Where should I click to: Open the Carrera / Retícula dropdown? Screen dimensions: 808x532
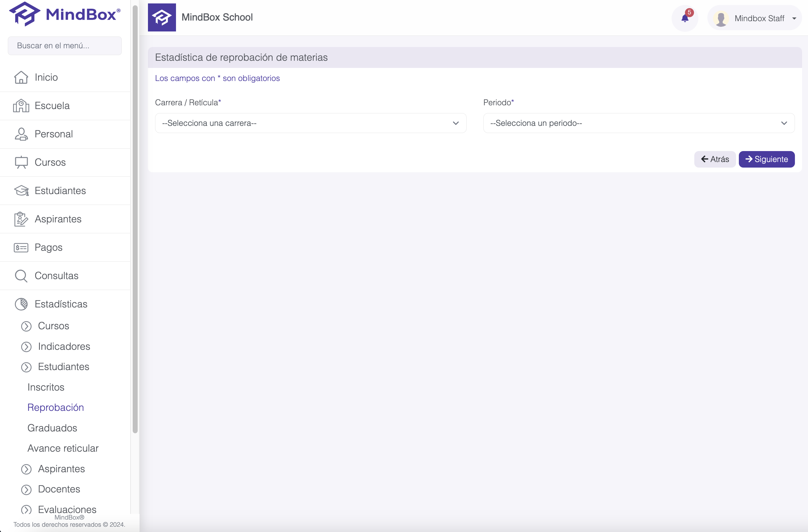click(x=310, y=123)
